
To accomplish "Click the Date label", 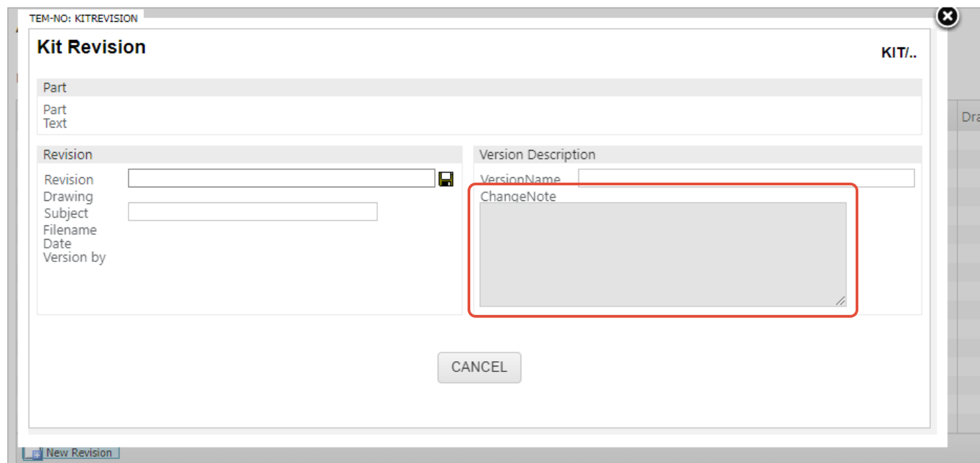I will tap(57, 244).
